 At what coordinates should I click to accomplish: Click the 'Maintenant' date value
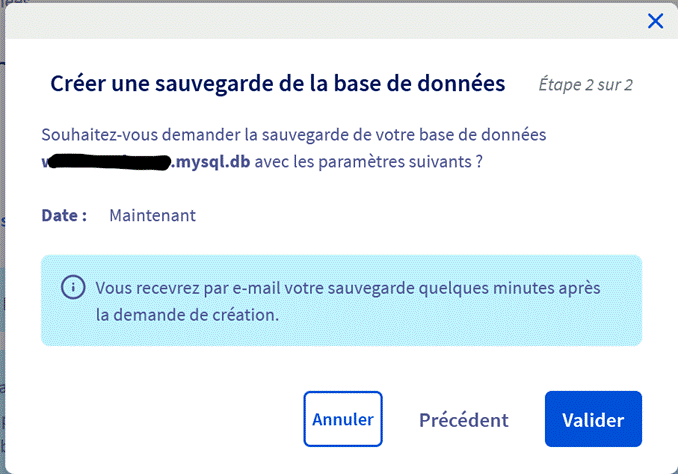pyautogui.click(x=152, y=215)
